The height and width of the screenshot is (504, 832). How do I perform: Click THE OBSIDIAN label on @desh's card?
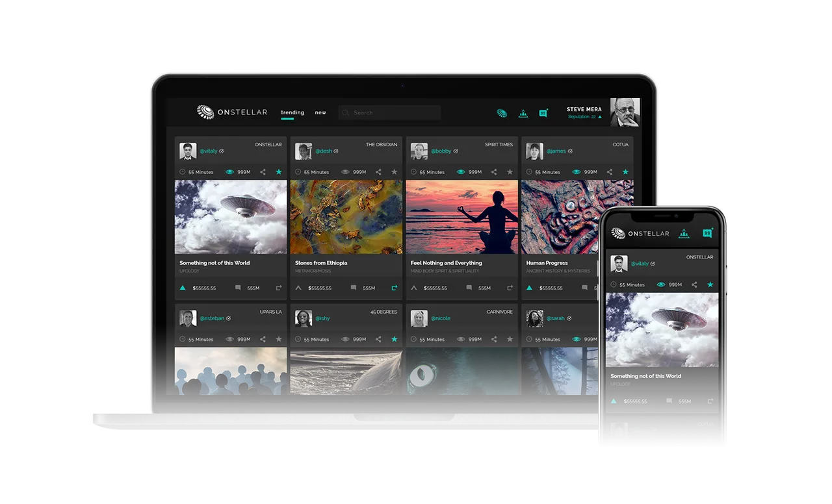(382, 145)
